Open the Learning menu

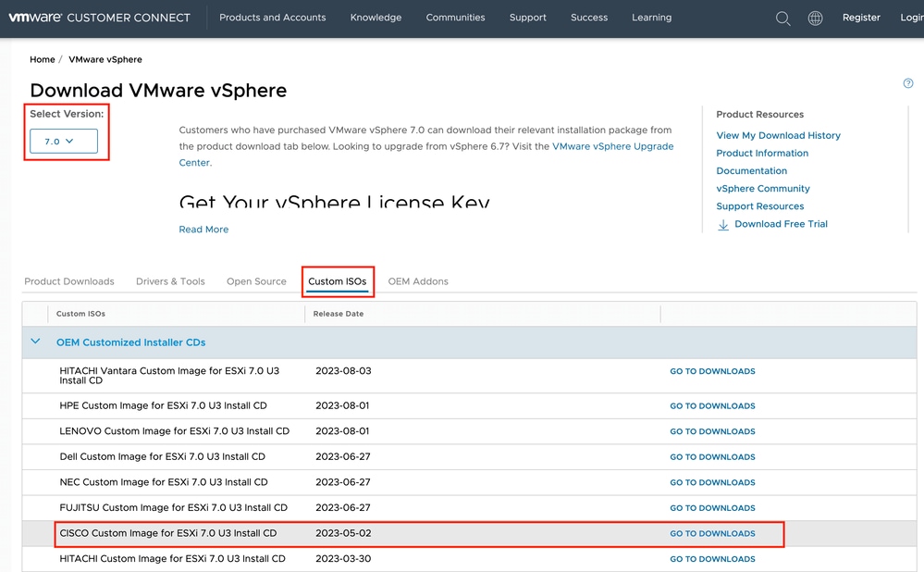pyautogui.click(x=652, y=18)
